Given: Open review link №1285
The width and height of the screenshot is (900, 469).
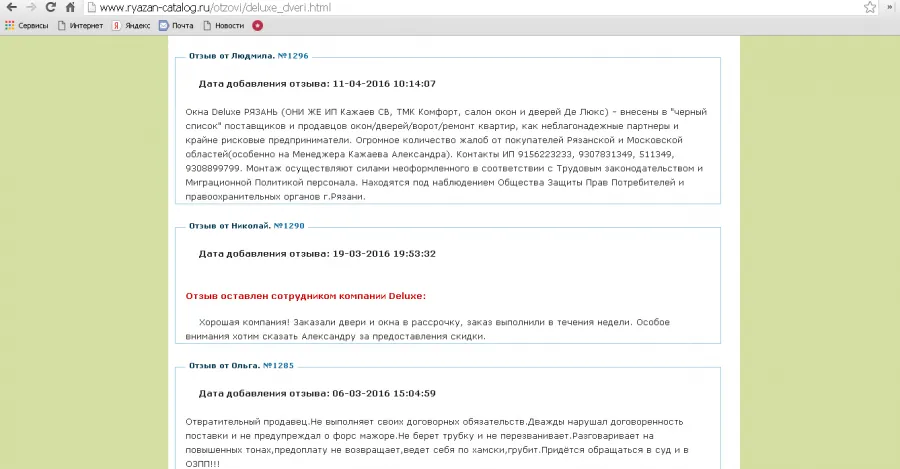Looking at the screenshot, I should click(278, 366).
